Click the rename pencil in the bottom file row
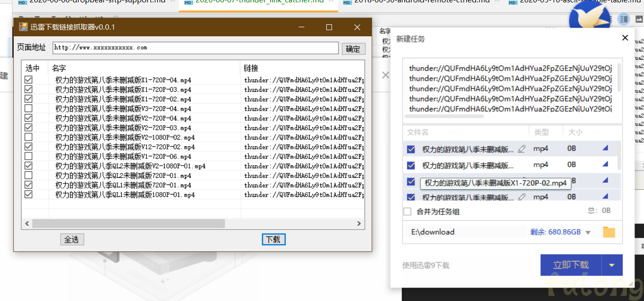Image resolution: width=644 pixels, height=301 pixels. 522,196
